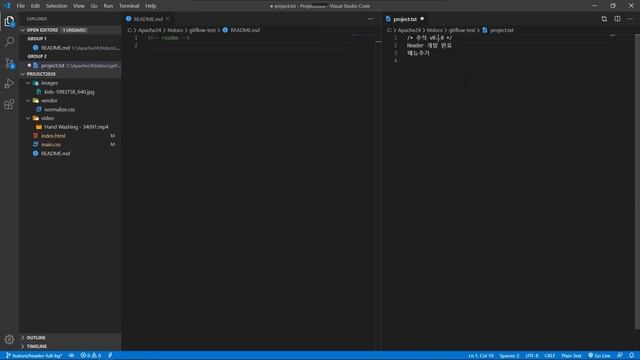This screenshot has height=360, width=640.
Task: Click the 1 UNSAVED badge in Open Editors
Action: click(74, 30)
